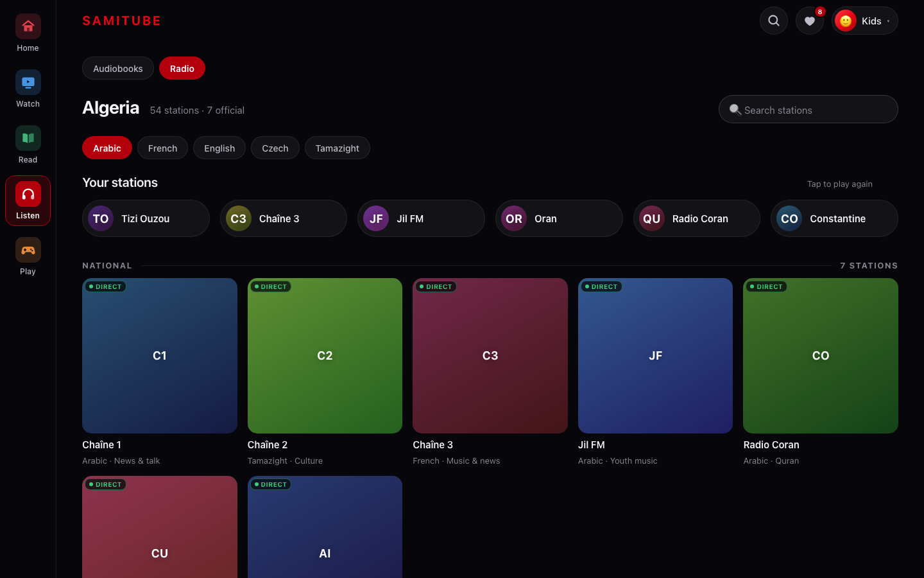Play the Chaîne 3 recent station chip

[284, 218]
